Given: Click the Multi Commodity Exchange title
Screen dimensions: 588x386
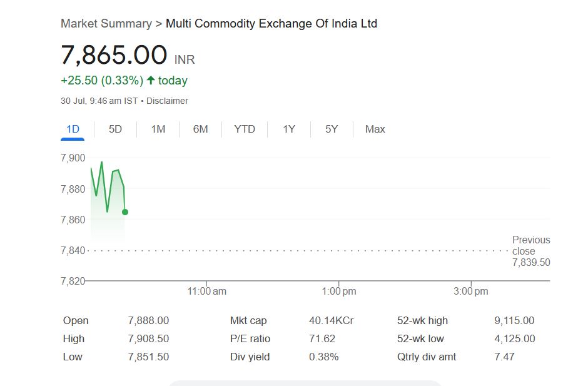Looking at the screenshot, I should (x=271, y=24).
